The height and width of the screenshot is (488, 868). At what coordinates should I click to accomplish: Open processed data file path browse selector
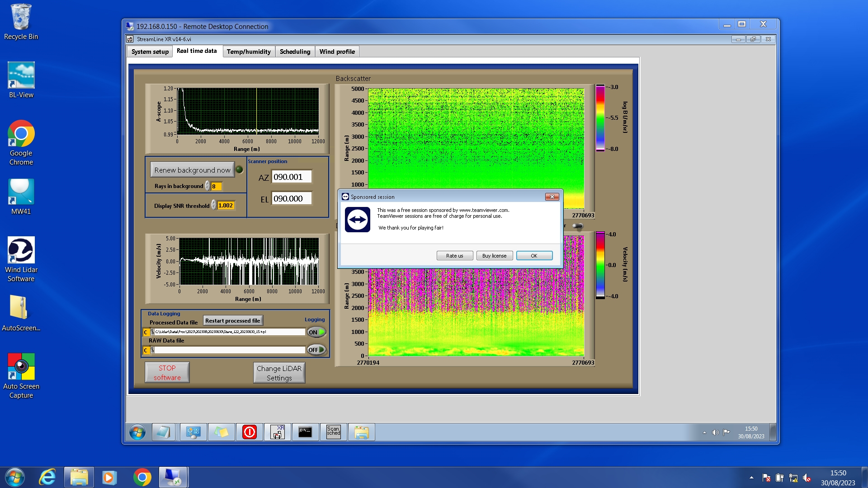click(152, 332)
